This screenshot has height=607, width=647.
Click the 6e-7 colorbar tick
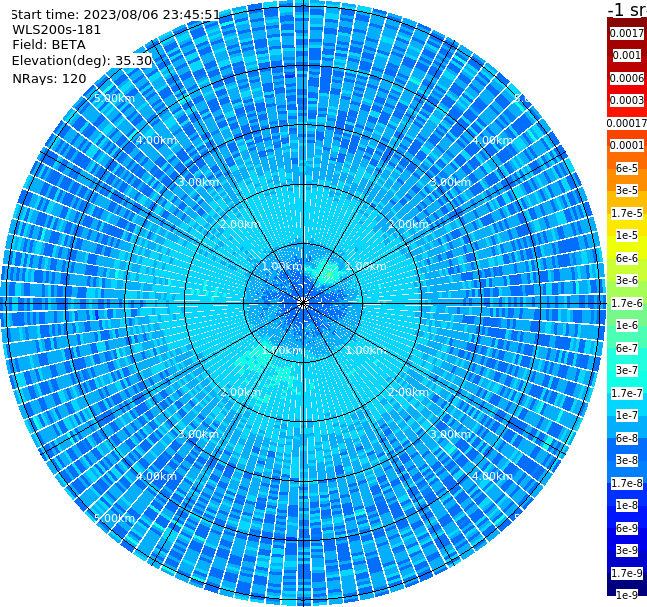pos(627,348)
